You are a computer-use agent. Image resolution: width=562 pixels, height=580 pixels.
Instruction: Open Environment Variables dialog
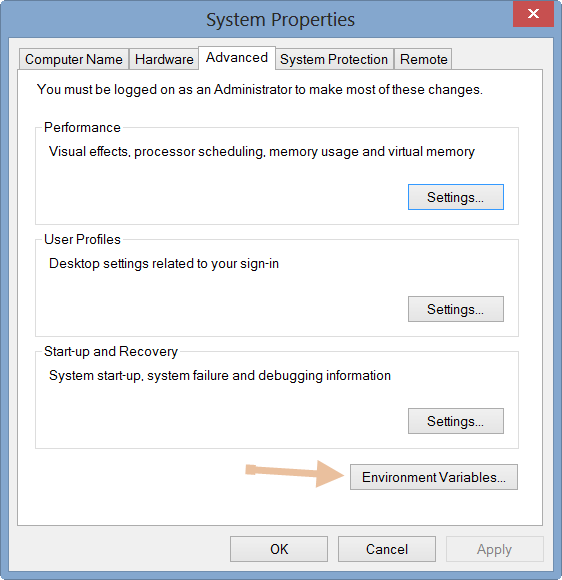[x=434, y=477]
